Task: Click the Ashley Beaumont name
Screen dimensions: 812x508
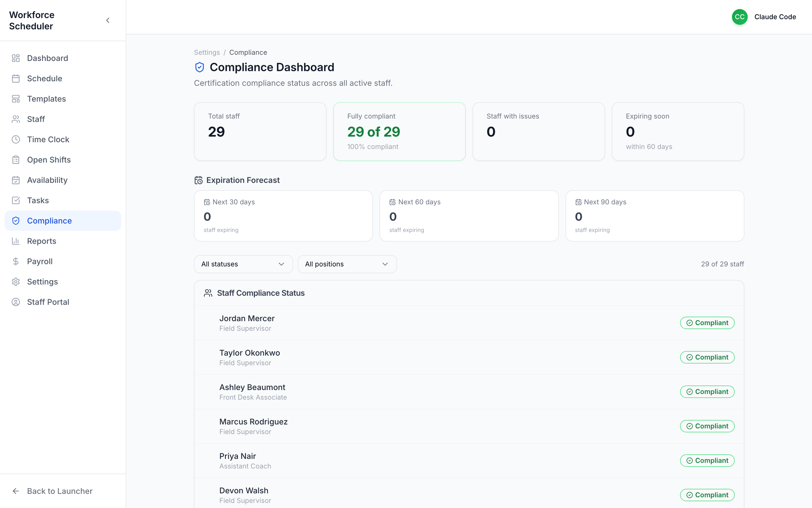Action: 252,387
